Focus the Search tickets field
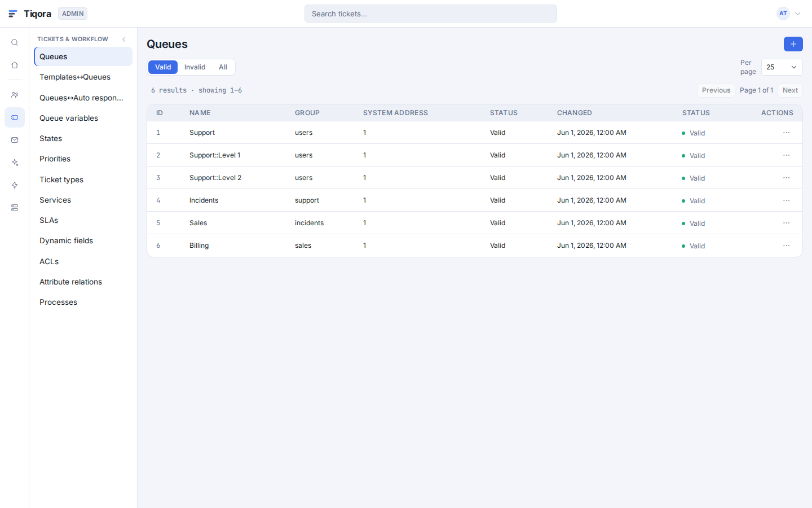Image resolution: width=812 pixels, height=508 pixels. tap(431, 14)
